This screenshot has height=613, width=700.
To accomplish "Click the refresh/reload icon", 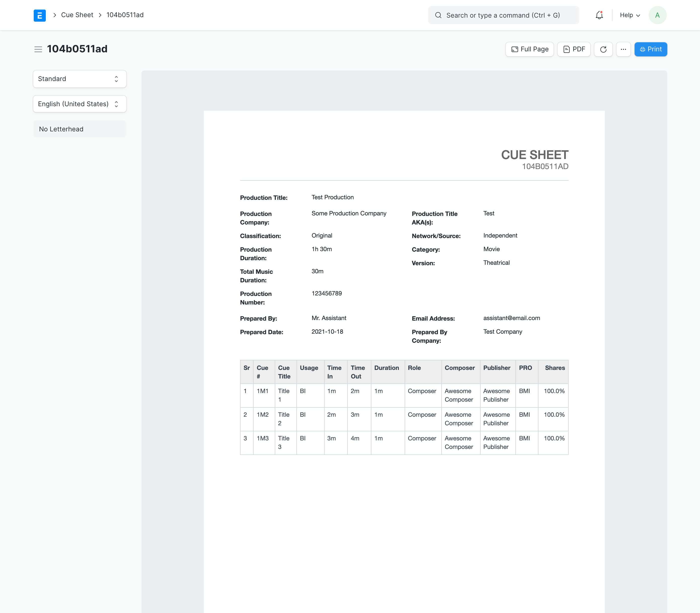I will 602,49.
